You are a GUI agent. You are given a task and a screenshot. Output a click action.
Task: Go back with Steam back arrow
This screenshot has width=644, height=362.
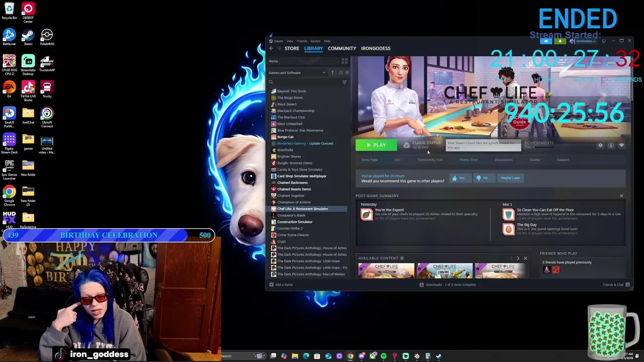pos(271,48)
